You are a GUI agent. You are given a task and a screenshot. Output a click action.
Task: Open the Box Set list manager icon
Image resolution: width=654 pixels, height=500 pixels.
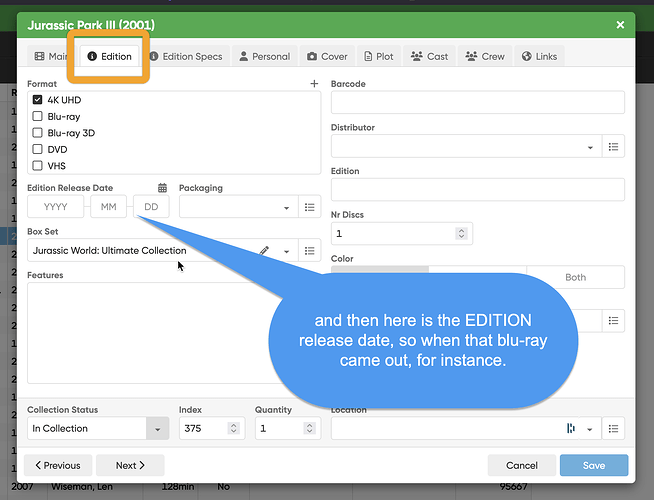[310, 251]
